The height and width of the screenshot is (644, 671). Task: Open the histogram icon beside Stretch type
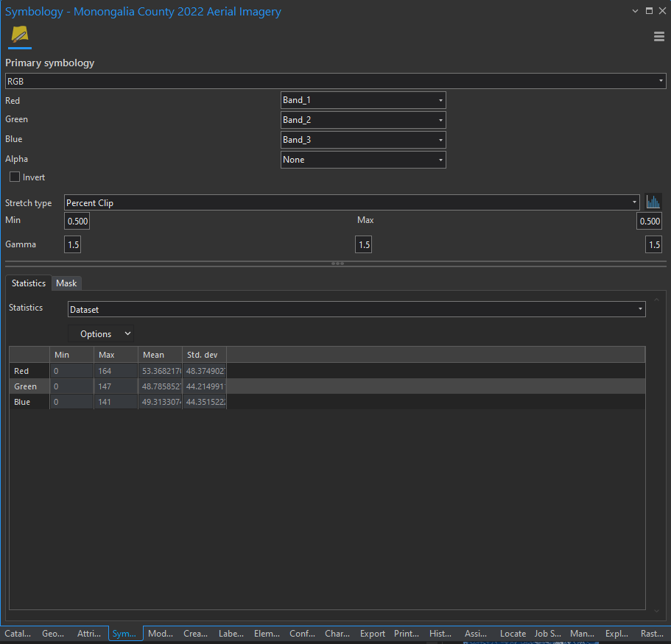(653, 202)
